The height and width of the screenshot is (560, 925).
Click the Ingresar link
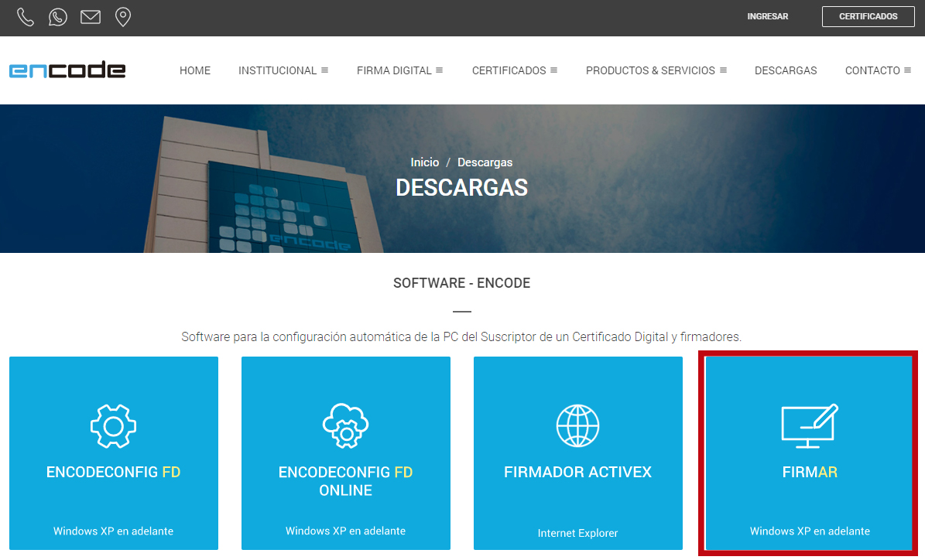click(767, 16)
